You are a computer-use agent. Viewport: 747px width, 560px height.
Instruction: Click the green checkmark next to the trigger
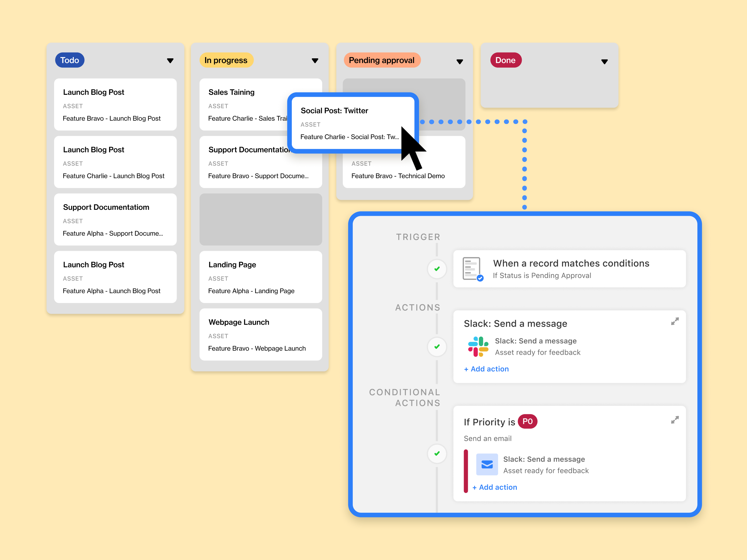click(437, 269)
